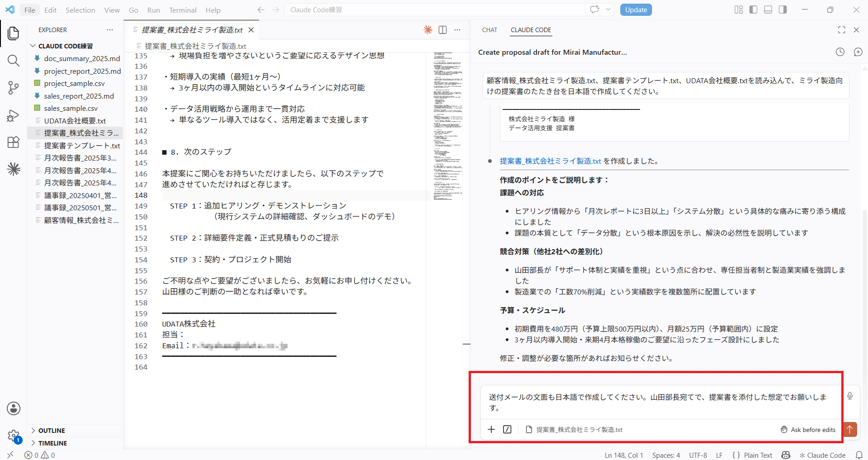Open the Manage gear settings icon
This screenshot has width=868, height=460.
[14, 436]
